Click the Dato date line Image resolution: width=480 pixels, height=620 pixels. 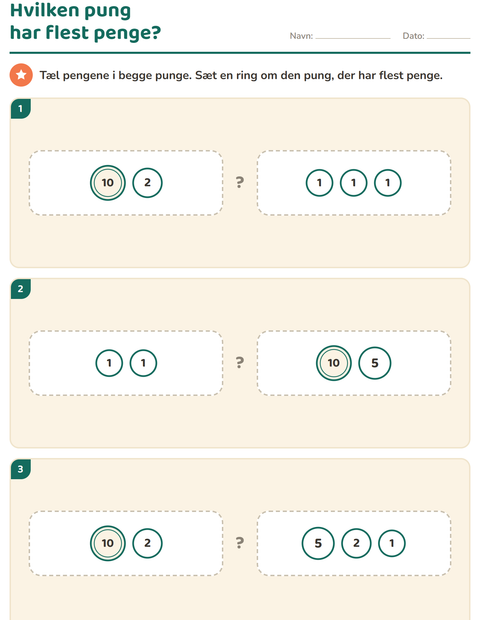coord(448,36)
